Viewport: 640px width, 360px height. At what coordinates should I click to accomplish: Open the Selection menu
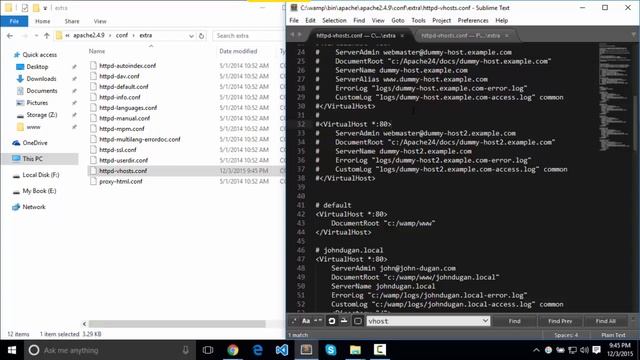pyautogui.click(x=334, y=20)
